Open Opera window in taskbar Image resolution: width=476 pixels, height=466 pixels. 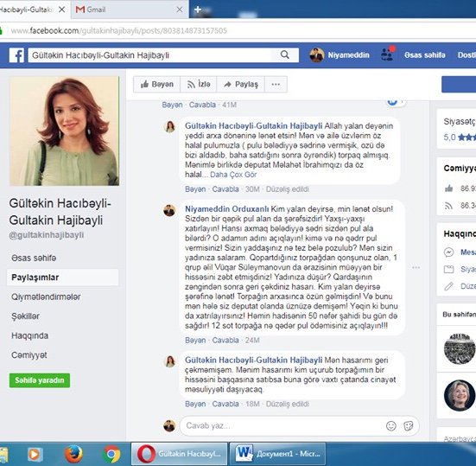[179, 454]
